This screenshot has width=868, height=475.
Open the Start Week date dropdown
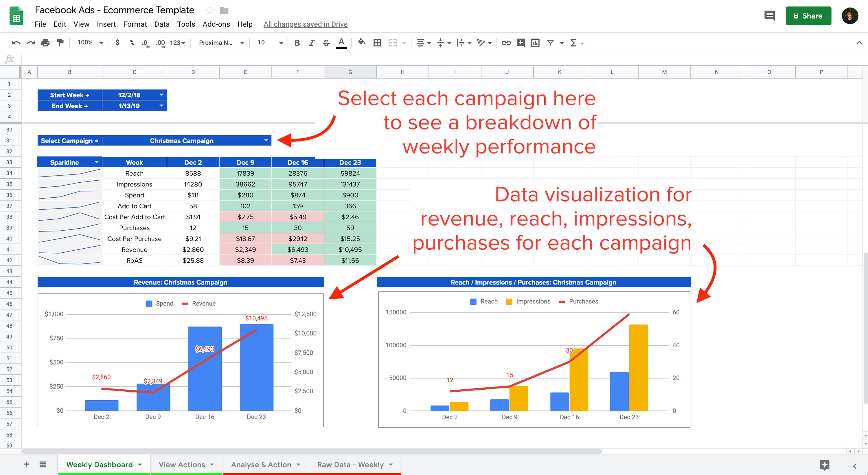161,95
